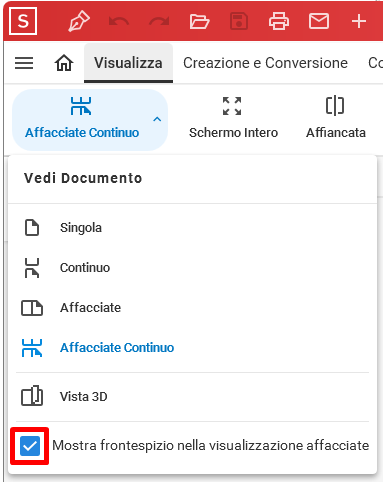Choose Affiancata side-by-side view
The height and width of the screenshot is (482, 383).
tap(336, 118)
